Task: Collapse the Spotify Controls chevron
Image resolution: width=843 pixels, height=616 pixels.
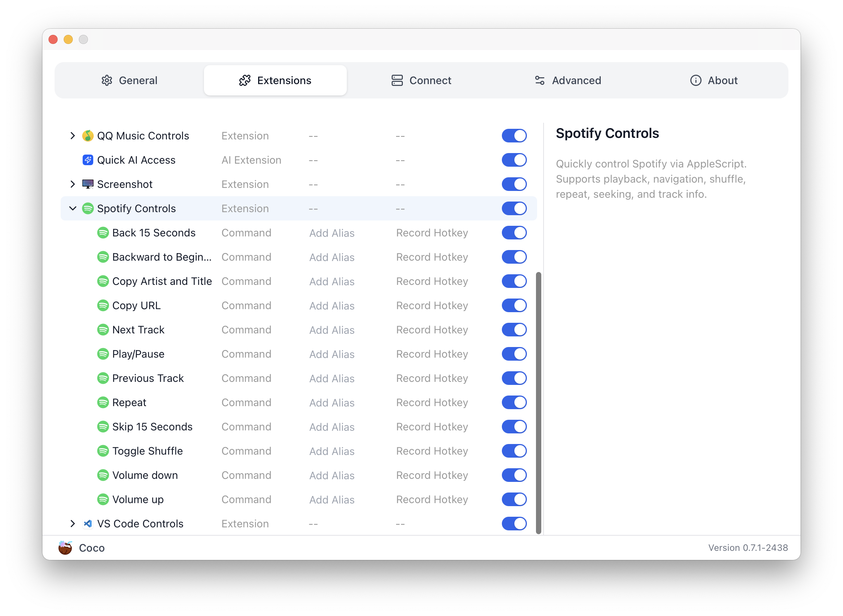Action: pyautogui.click(x=73, y=208)
